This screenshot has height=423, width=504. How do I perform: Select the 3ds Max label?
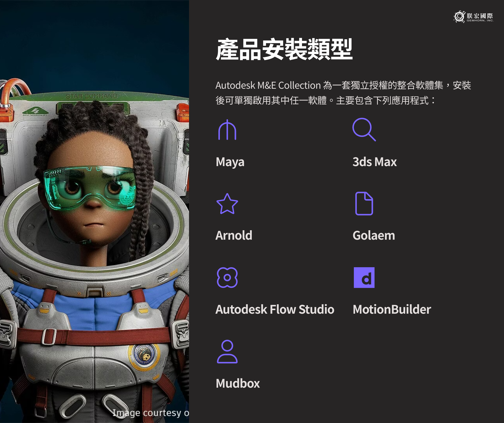coord(374,162)
